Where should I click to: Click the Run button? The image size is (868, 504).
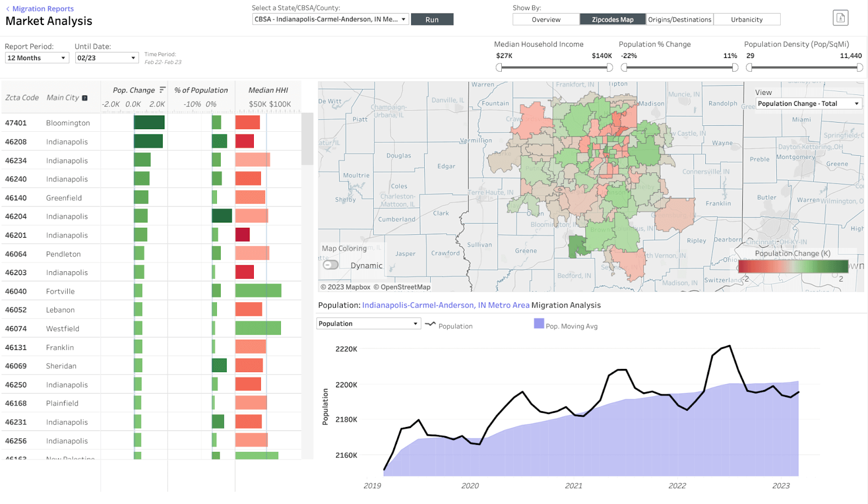point(432,18)
